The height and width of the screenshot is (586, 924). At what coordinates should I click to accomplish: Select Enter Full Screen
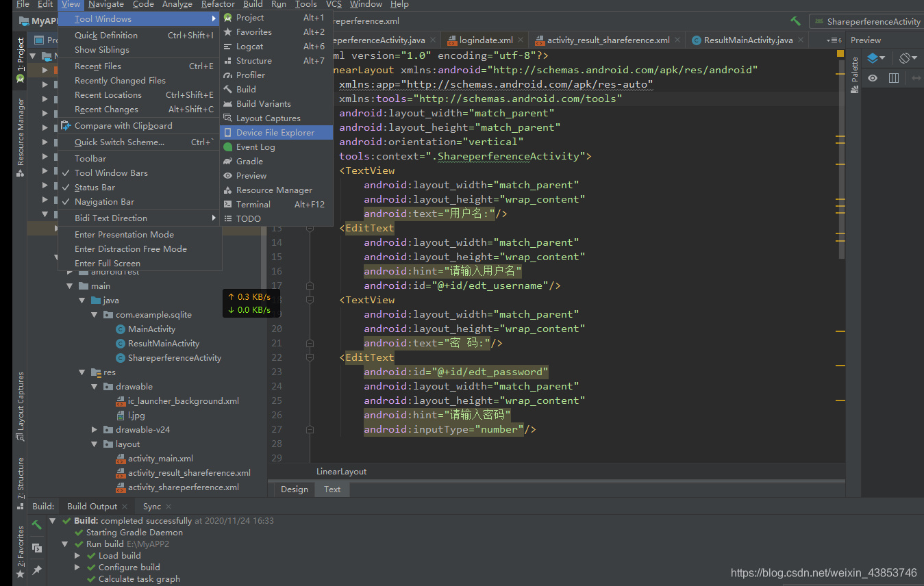[139, 264]
